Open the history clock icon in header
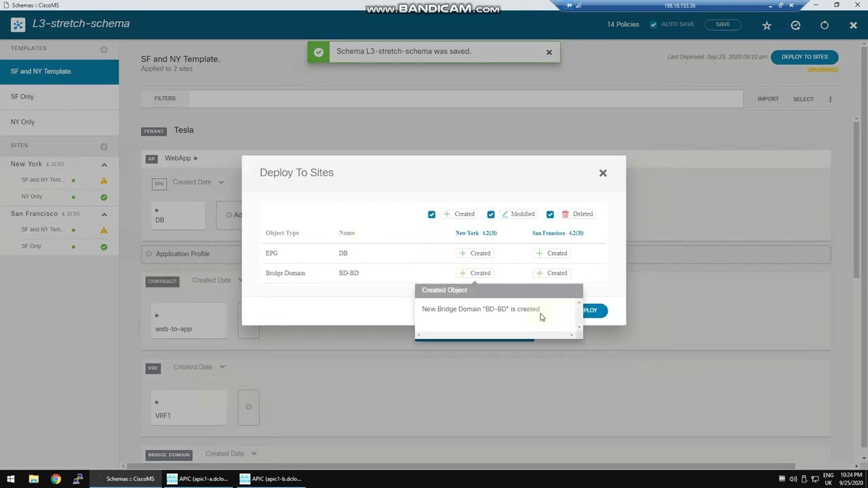Image resolution: width=868 pixels, height=488 pixels. click(795, 25)
